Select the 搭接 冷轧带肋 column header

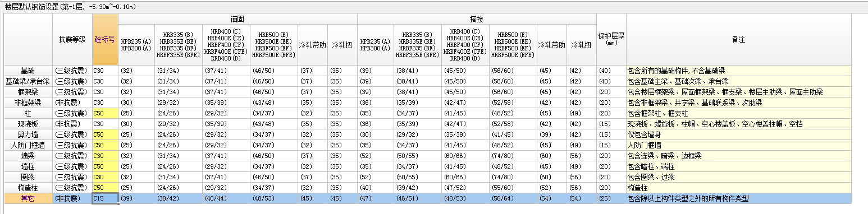[x=552, y=45]
